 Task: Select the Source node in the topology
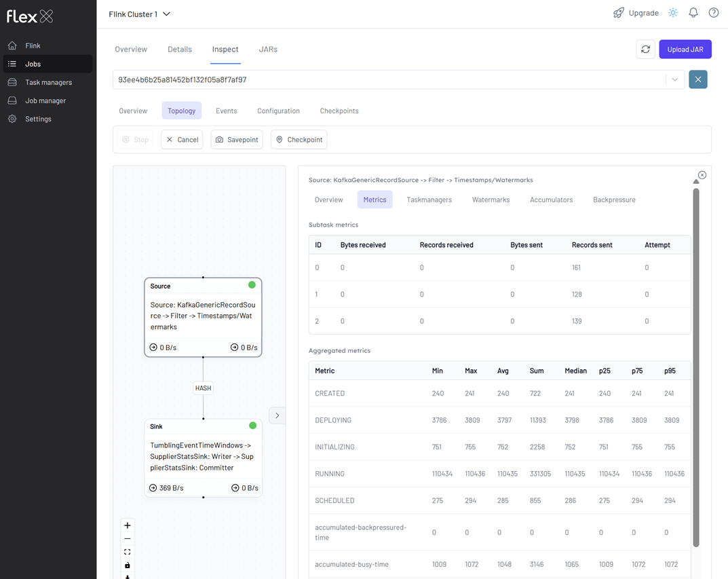[204, 317]
